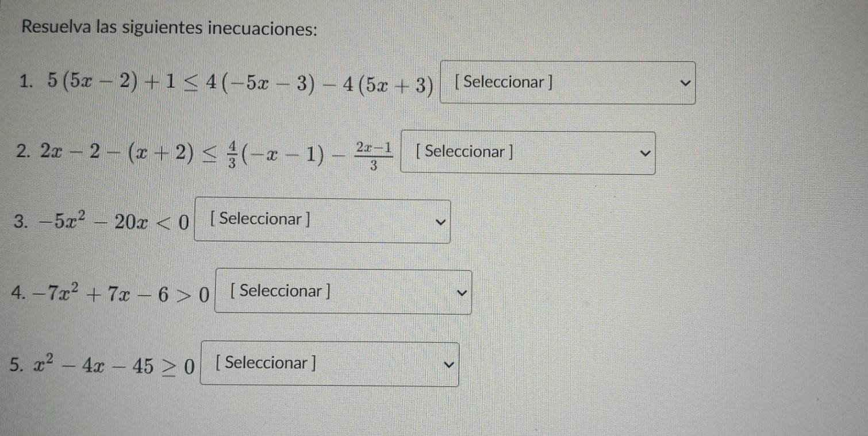Select the answer box for -7x²+7x-6>0
Screen dimensions: 868x436
[343, 292]
